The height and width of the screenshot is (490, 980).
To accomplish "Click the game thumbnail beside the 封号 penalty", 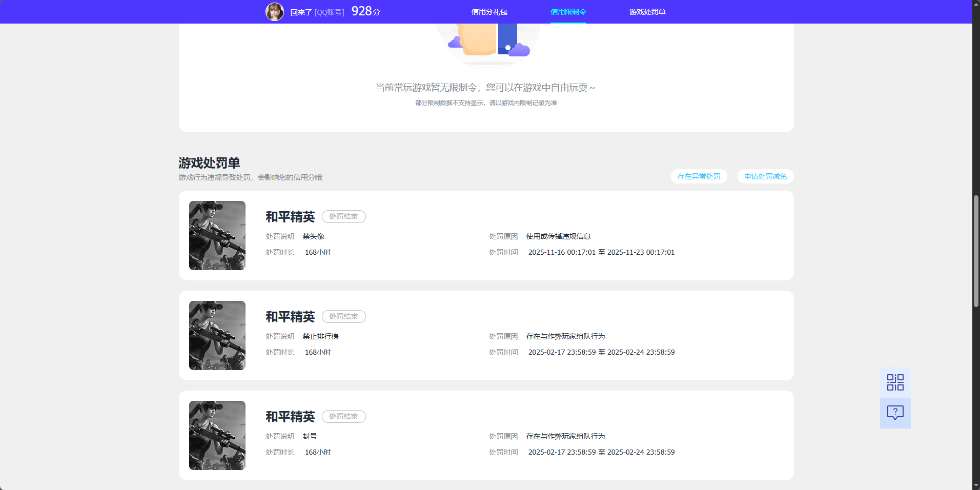I will tap(217, 435).
